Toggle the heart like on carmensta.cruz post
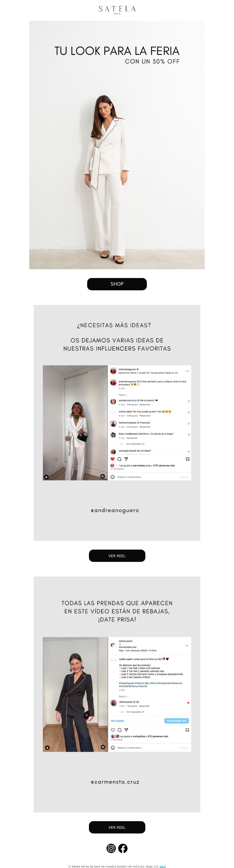Screen dimensions: 234x868 (112, 730)
